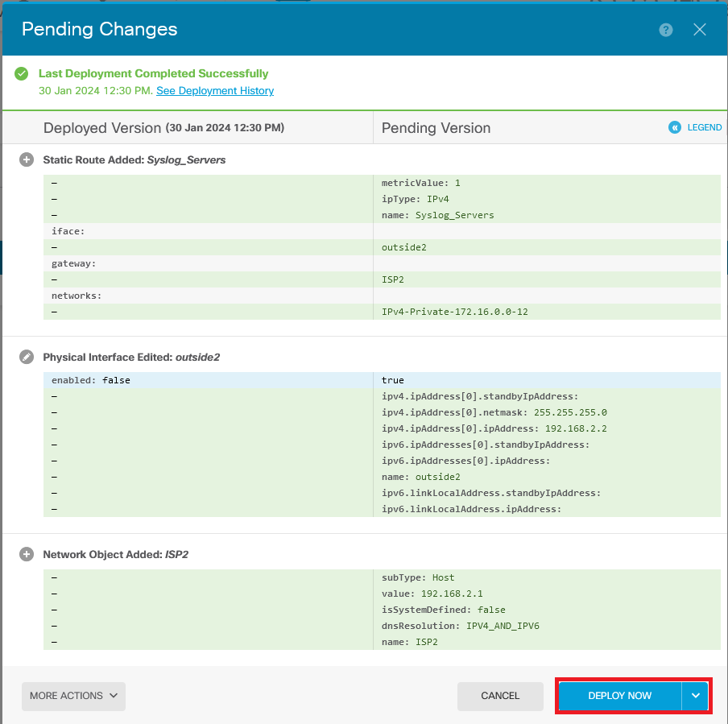728x724 pixels.
Task: Open the dropdown arrow next to DEPLOY NOW
Action: [695, 696]
